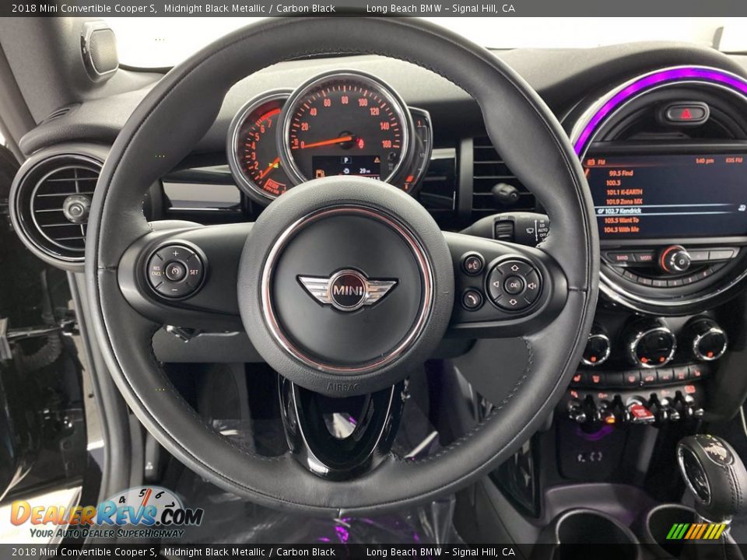Tap the cruise control minus button
The image size is (747, 560).
pyautogui.click(x=175, y=290)
